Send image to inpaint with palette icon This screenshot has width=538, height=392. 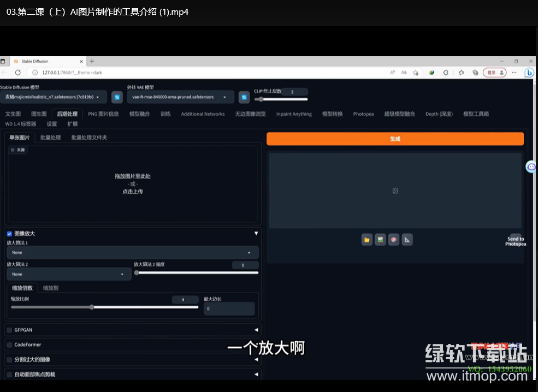394,240
